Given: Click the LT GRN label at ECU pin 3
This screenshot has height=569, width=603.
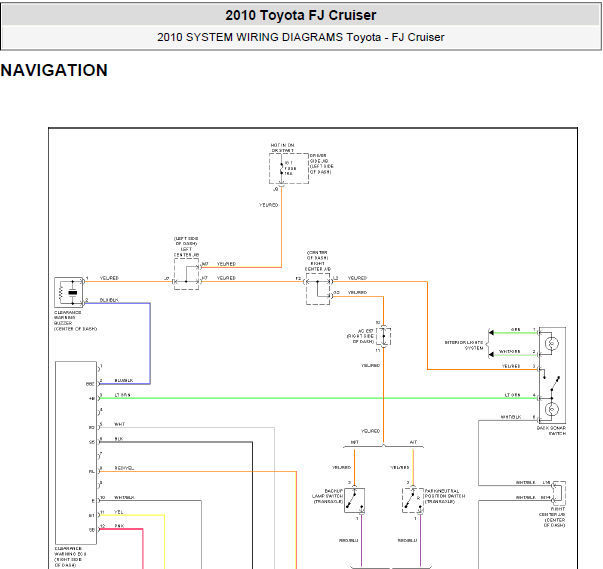Looking at the screenshot, I should click(122, 395).
